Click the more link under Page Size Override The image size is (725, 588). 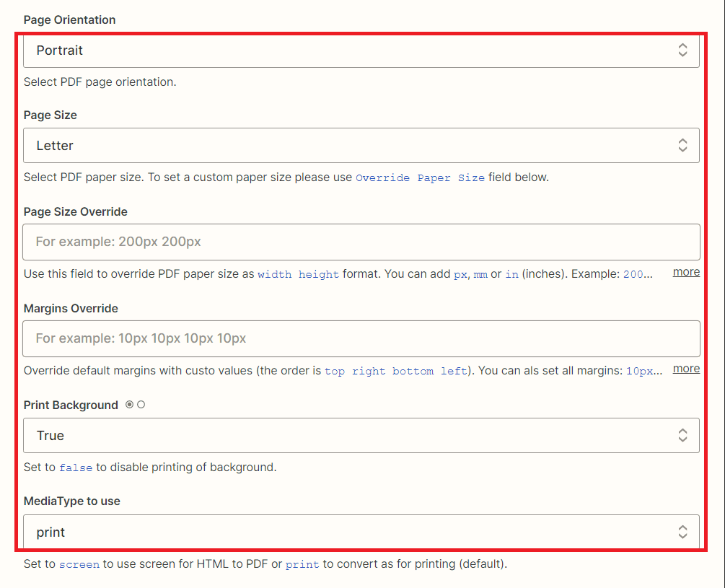[x=686, y=272]
